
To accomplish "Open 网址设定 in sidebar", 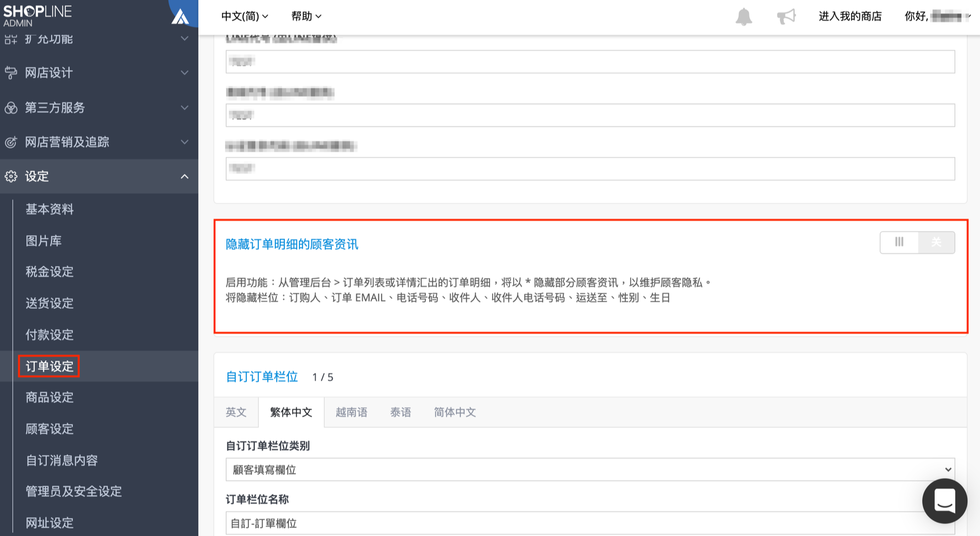I will [50, 523].
